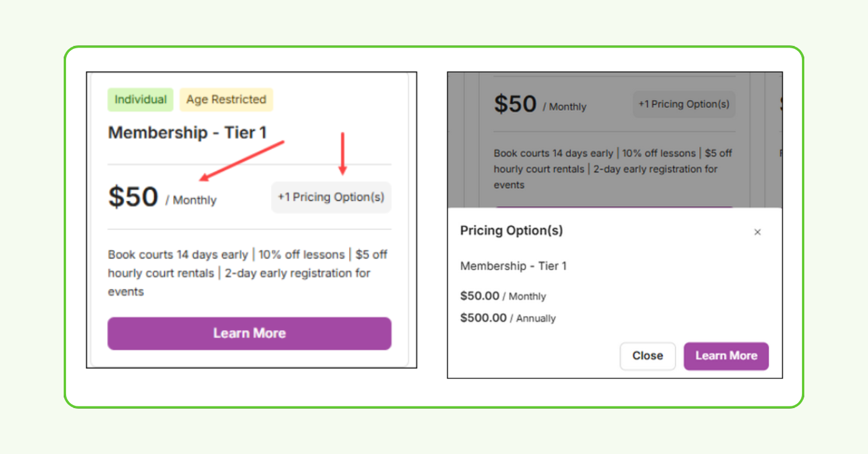Open the +1 Pricing Option(s) badge on Tier 1 card
This screenshot has height=454, width=868.
click(331, 197)
